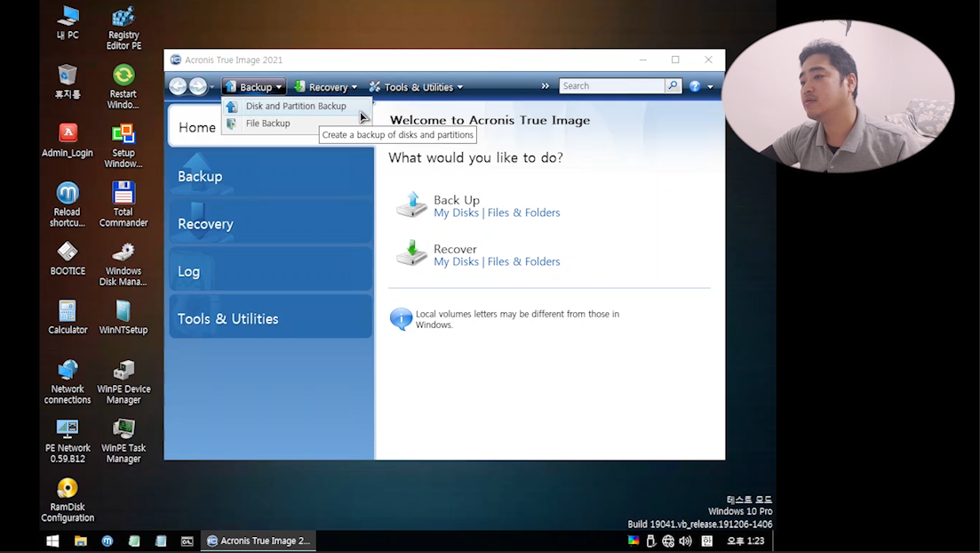The height and width of the screenshot is (553, 980).
Task: Open Network connections desktop icon
Action: [x=68, y=381]
